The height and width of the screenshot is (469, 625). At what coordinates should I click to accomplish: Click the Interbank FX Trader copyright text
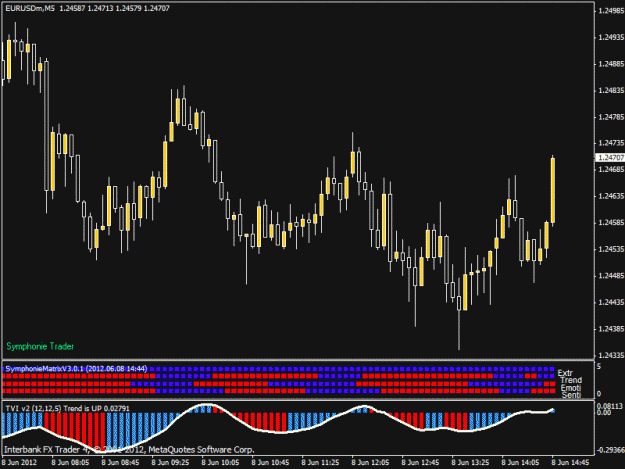point(129,450)
